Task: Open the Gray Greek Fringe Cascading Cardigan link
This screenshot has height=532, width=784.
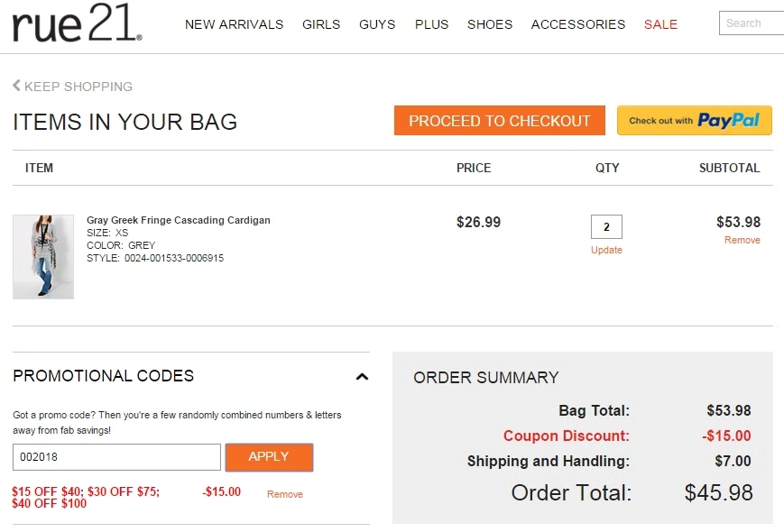Action: click(178, 220)
